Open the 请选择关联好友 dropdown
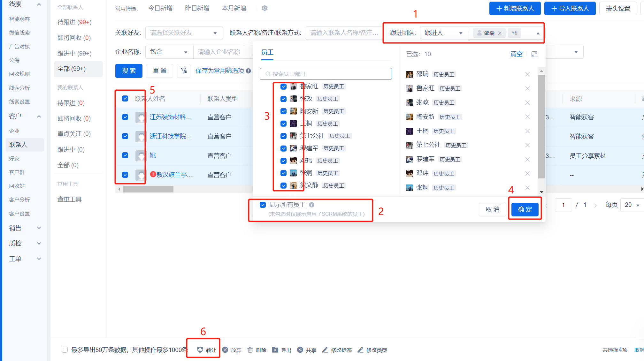 pyautogui.click(x=184, y=33)
